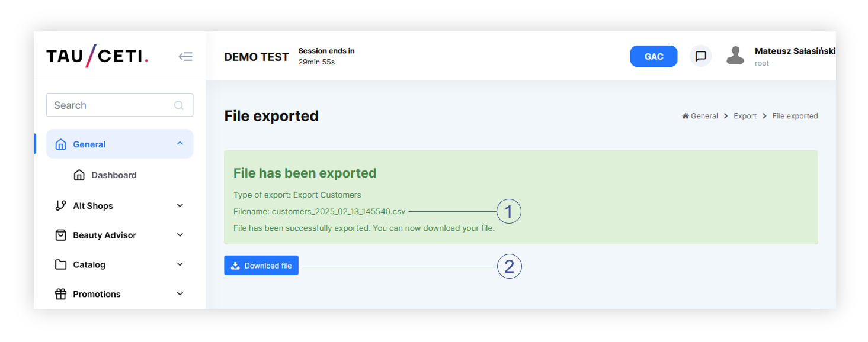Image resolution: width=868 pixels, height=342 pixels.
Task: Click the Tau Ceti logo
Action: pyautogui.click(x=97, y=56)
